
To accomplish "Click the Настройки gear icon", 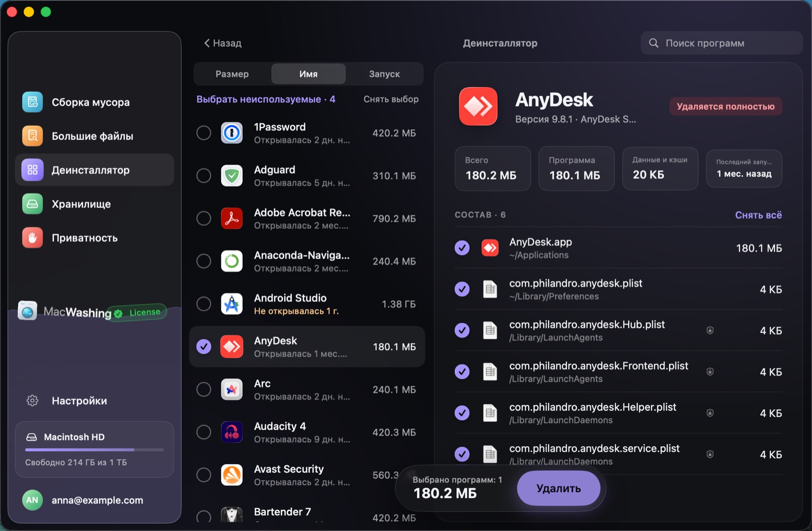I will pyautogui.click(x=32, y=401).
